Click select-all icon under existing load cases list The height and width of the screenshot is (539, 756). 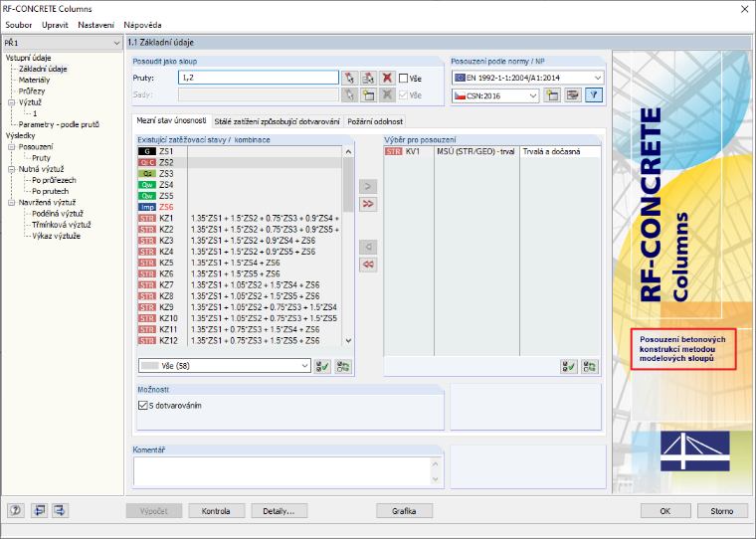point(322,366)
